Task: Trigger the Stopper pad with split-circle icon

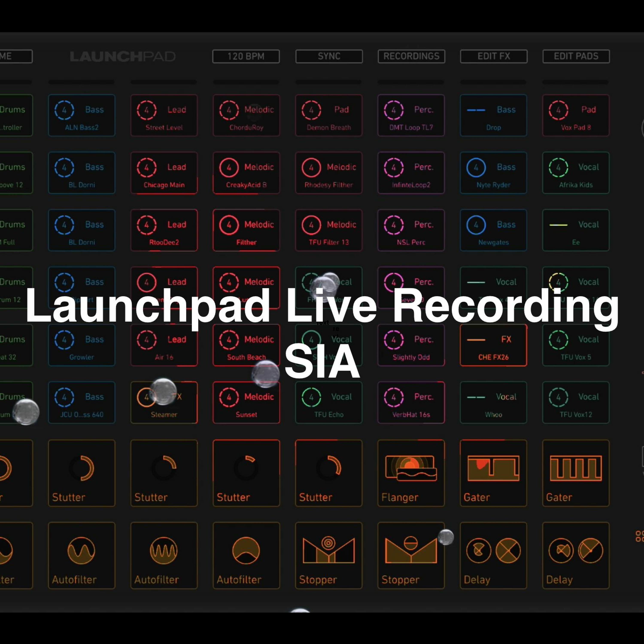Action: click(411, 556)
